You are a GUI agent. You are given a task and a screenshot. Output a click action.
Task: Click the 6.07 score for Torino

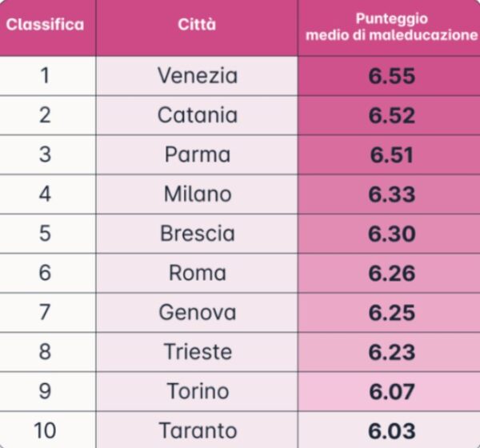click(391, 391)
